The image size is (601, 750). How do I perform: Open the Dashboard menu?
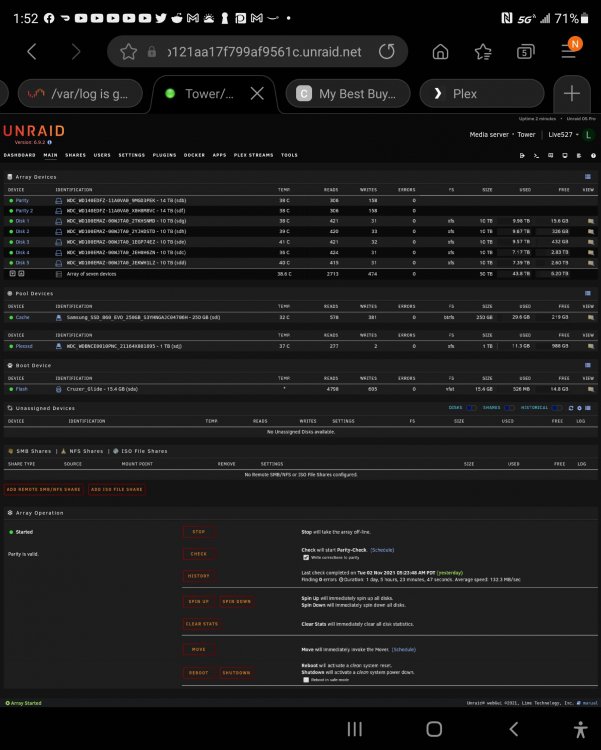20,155
